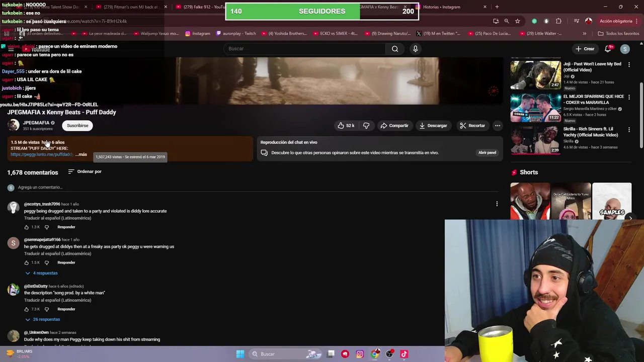Open the SAMPLES short thumbnail
This screenshot has width=644, height=362.
pyautogui.click(x=612, y=201)
